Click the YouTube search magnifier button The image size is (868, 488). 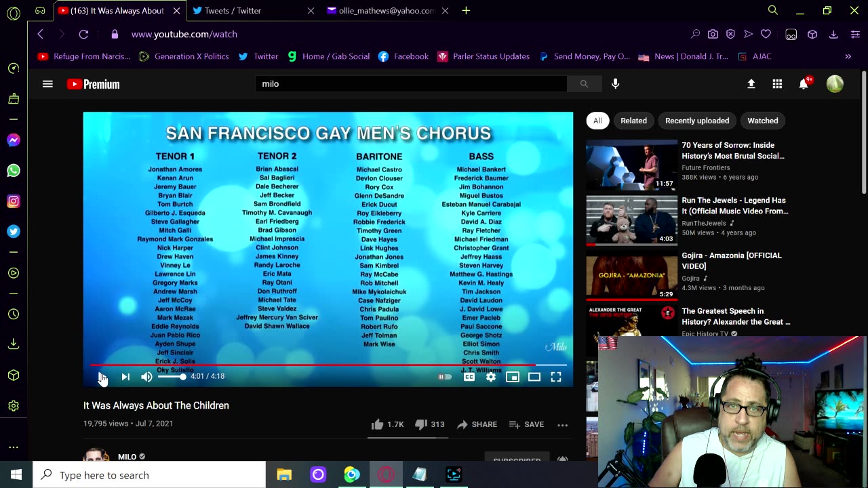(x=584, y=83)
